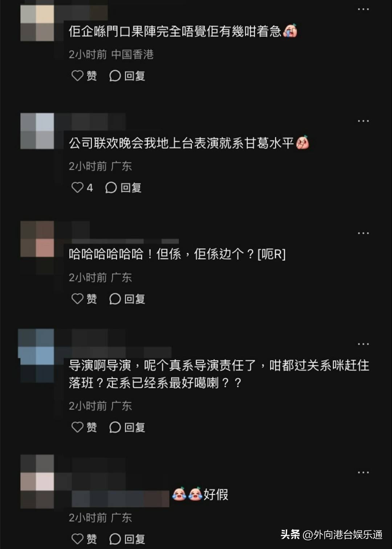Screen dimensions: 392x549
Task: Click reply bubble under 哈哈哈哈哈哈 comment
Action: (127, 299)
